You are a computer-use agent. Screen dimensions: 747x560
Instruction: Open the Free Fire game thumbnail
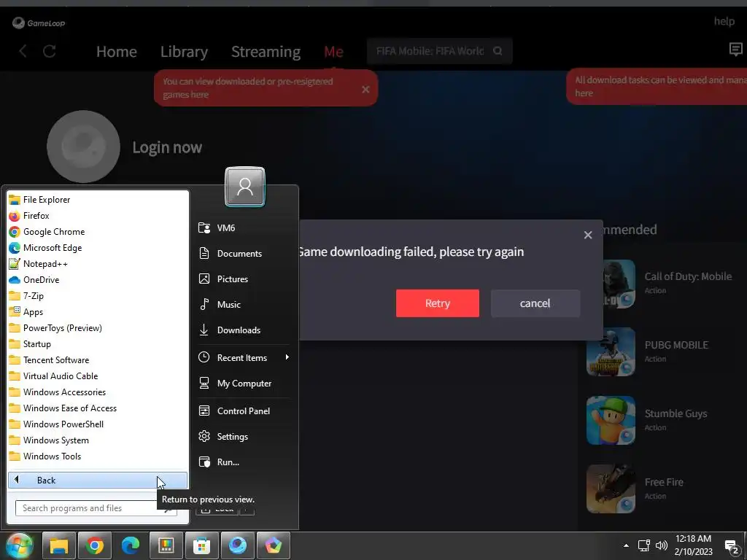pos(611,489)
